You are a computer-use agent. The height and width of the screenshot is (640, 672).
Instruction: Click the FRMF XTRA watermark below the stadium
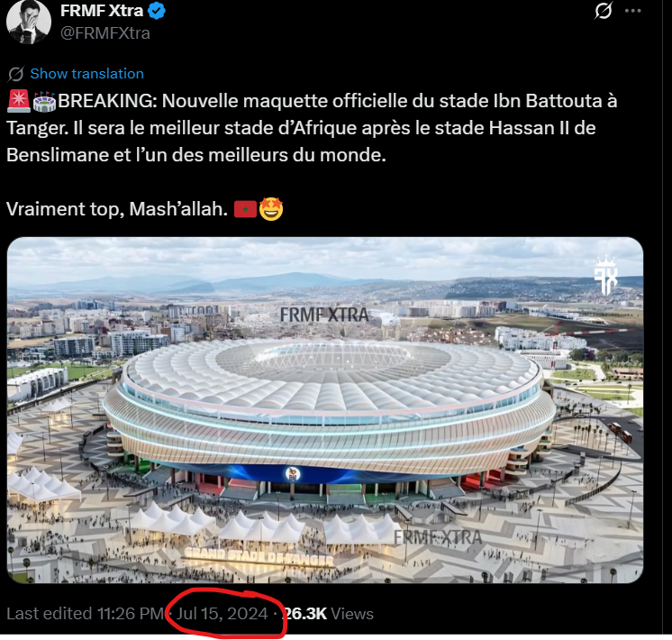click(438, 536)
